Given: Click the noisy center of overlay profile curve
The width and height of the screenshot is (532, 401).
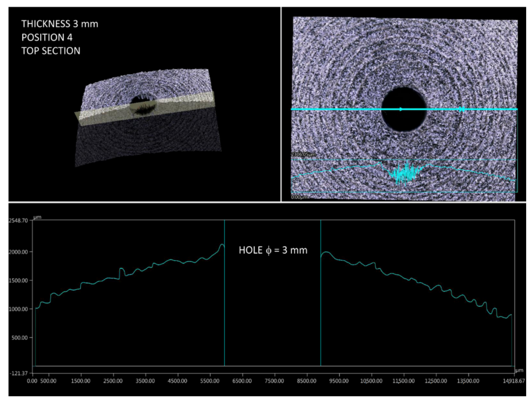Looking at the screenshot, I should tap(405, 174).
